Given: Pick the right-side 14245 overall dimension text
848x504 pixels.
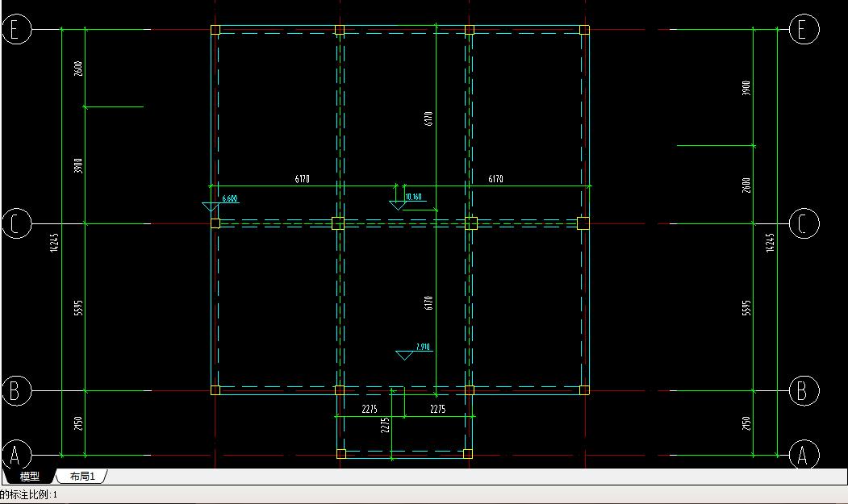Looking at the screenshot, I should coord(770,243).
